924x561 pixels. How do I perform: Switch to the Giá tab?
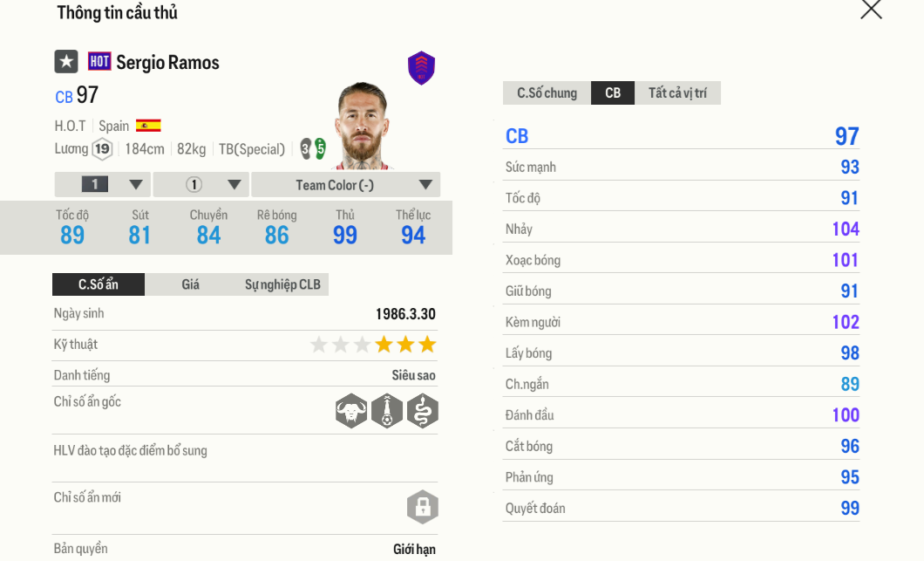coord(191,284)
